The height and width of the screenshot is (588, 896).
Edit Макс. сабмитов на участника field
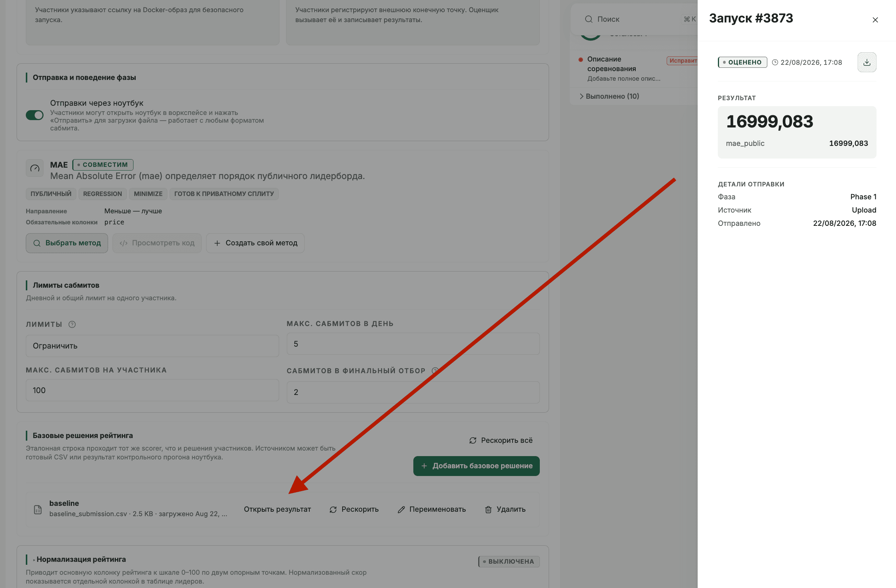[x=152, y=390]
